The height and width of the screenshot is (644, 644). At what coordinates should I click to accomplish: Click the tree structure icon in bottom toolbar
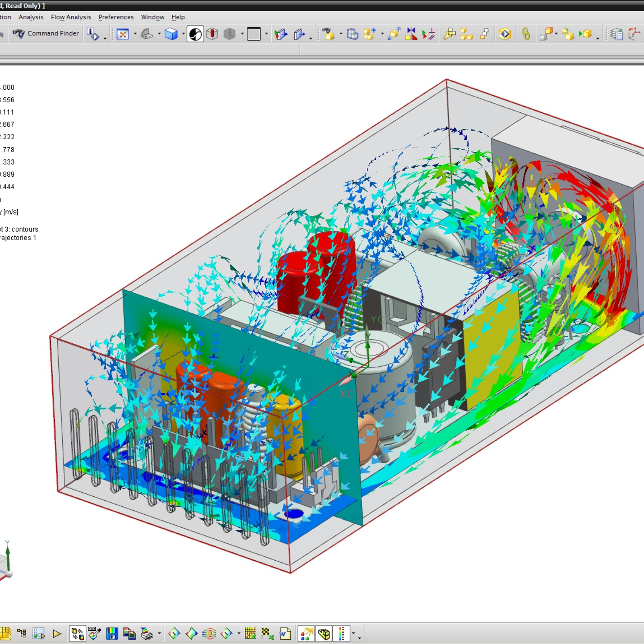click(22, 634)
